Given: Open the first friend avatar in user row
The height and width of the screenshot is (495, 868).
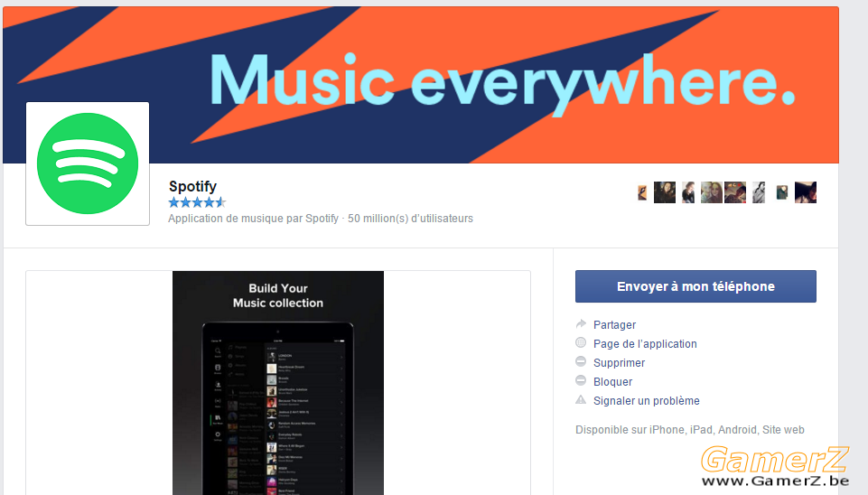Looking at the screenshot, I should click(642, 192).
